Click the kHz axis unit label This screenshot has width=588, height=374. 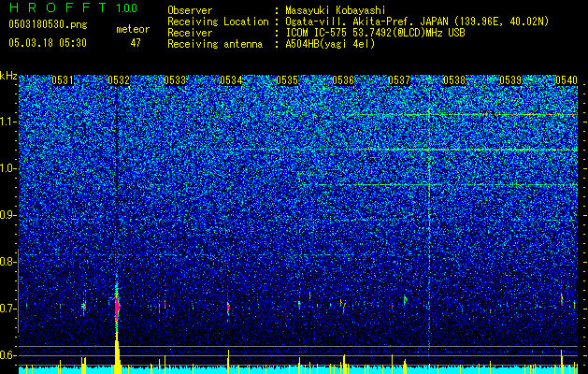(x=8, y=76)
